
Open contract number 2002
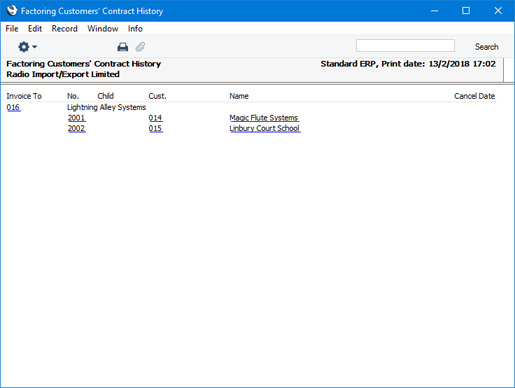(77, 128)
